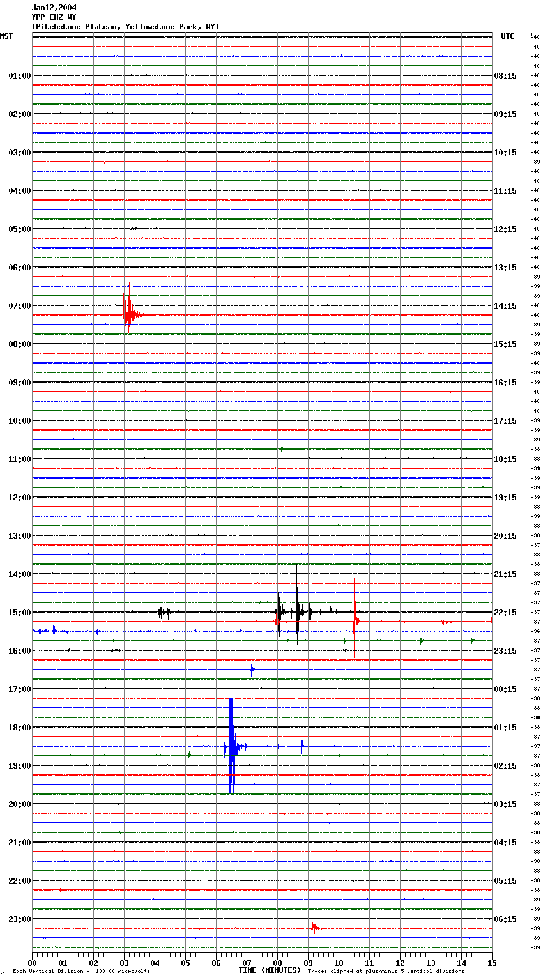Image resolution: width=543 pixels, height=980 pixels.
Task: Click the DC offset column header
Action: 530,34
